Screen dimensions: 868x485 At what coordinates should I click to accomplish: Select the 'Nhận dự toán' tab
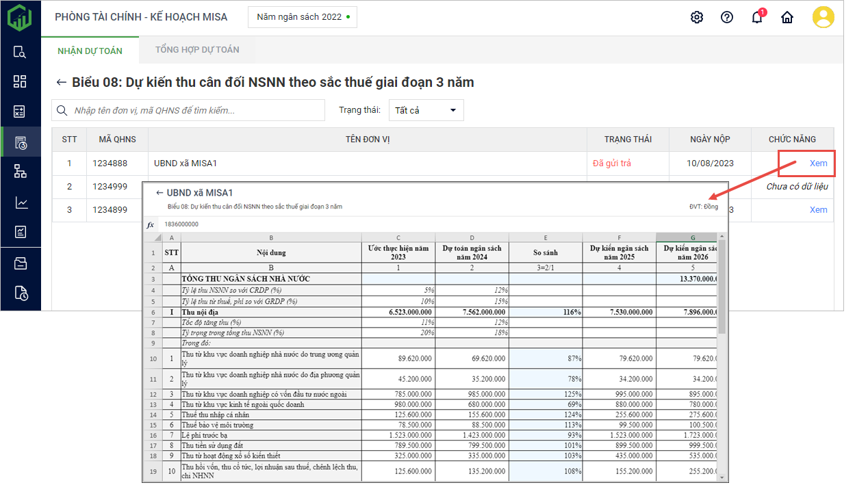point(90,51)
